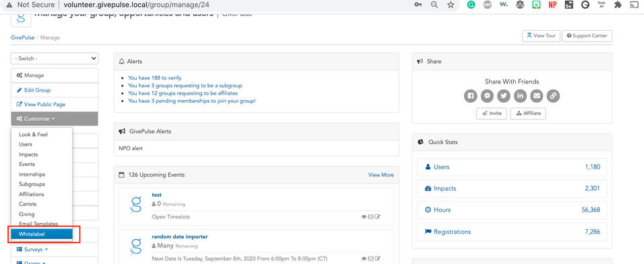Select Events in the Customize menu

click(x=27, y=164)
